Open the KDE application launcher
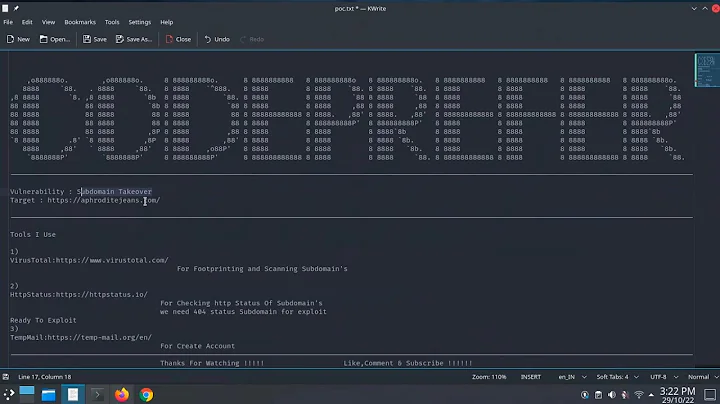 pyautogui.click(x=9, y=394)
